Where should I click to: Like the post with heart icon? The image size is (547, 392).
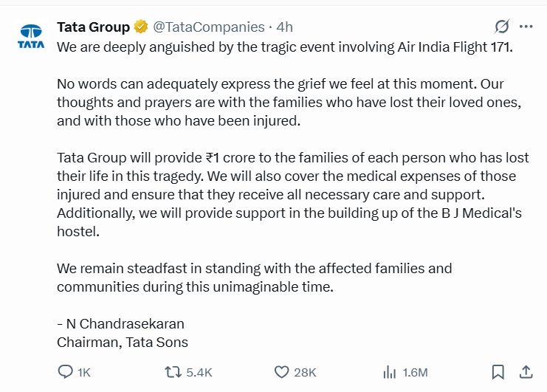[281, 372]
